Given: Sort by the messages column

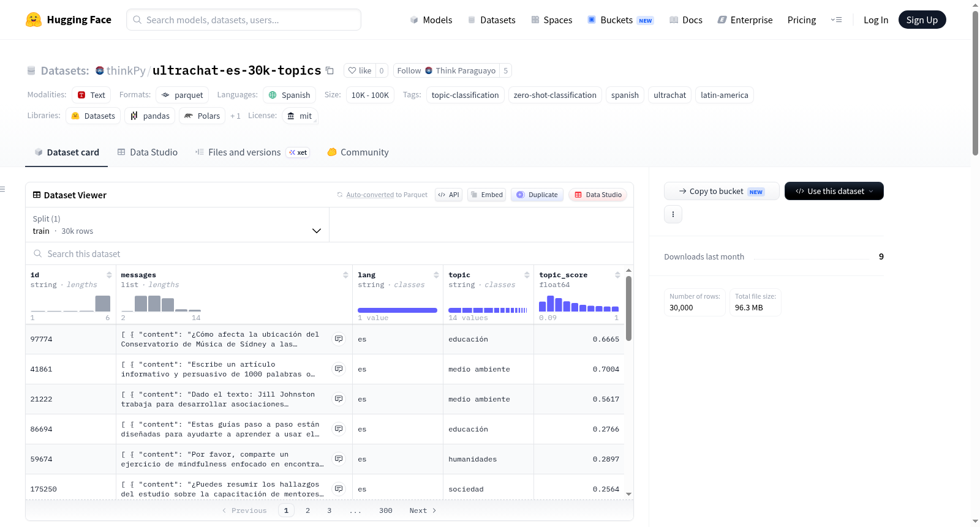Looking at the screenshot, I should click(x=345, y=275).
